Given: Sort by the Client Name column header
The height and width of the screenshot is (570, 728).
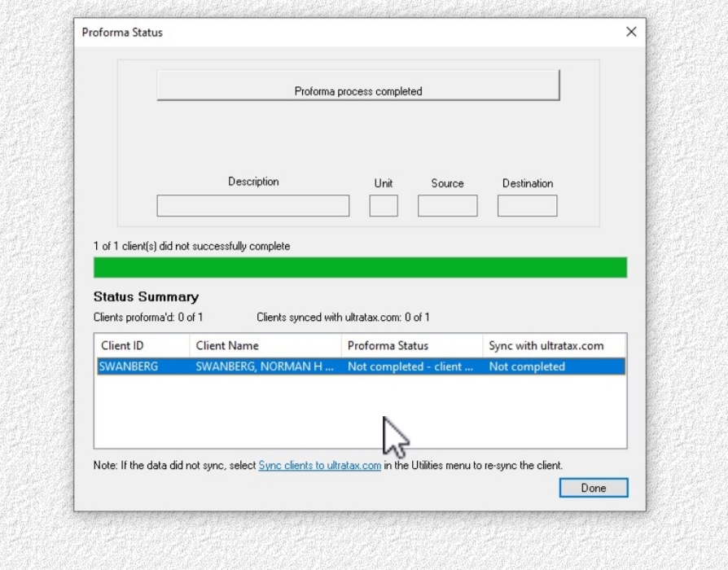Looking at the screenshot, I should [265, 346].
